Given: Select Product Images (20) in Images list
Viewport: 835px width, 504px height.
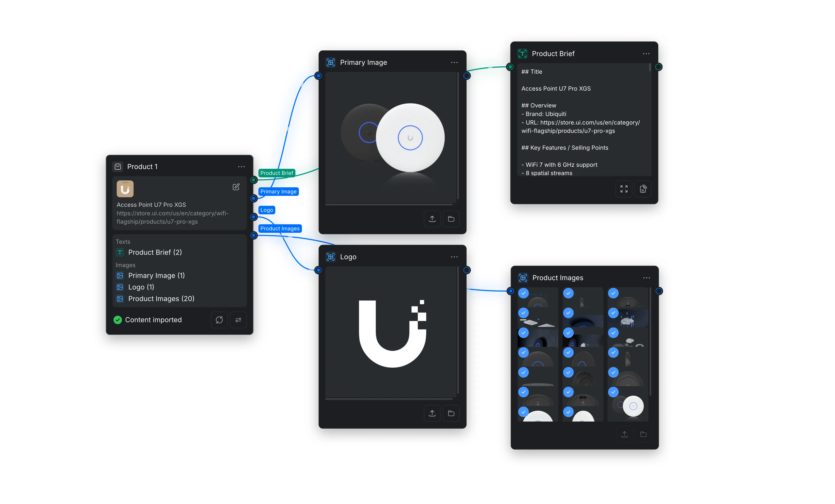Looking at the screenshot, I should [161, 299].
